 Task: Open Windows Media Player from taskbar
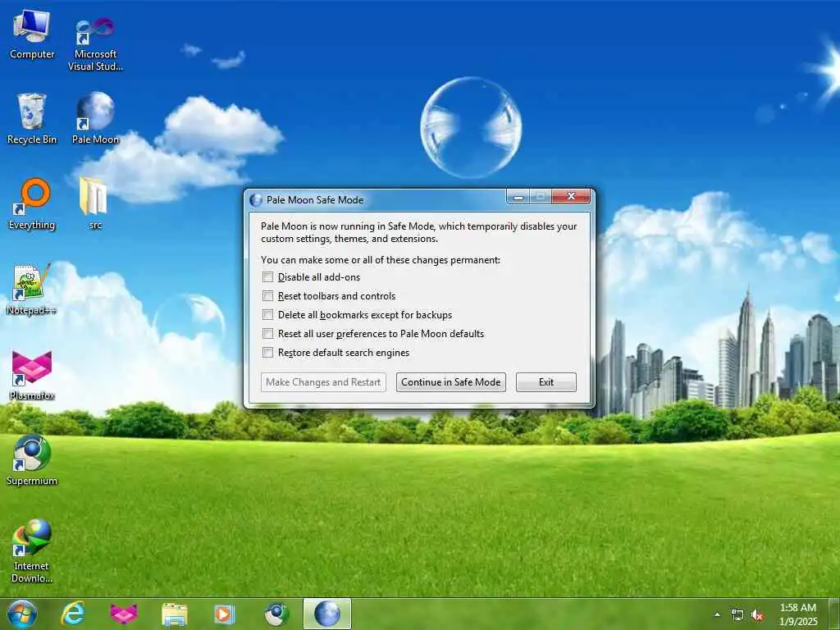[x=225, y=614]
